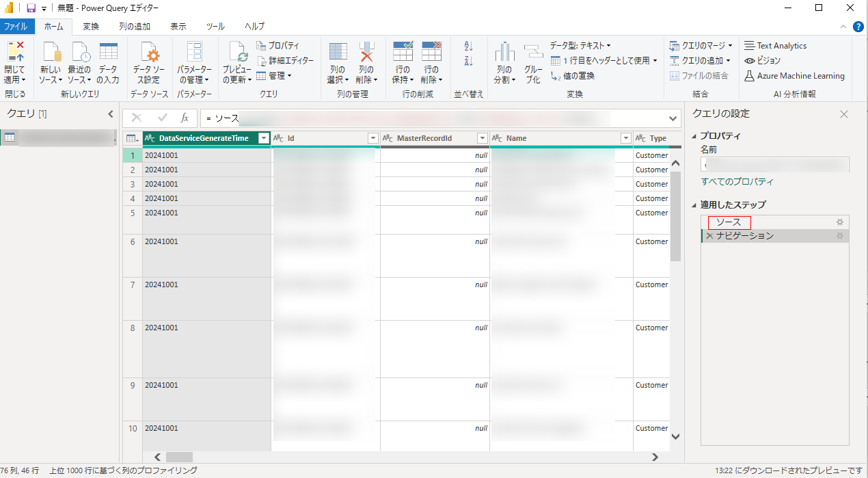Screen dimensions: 868x478
Task: Click the グループ化 (Group by) icon
Action: tap(532, 53)
